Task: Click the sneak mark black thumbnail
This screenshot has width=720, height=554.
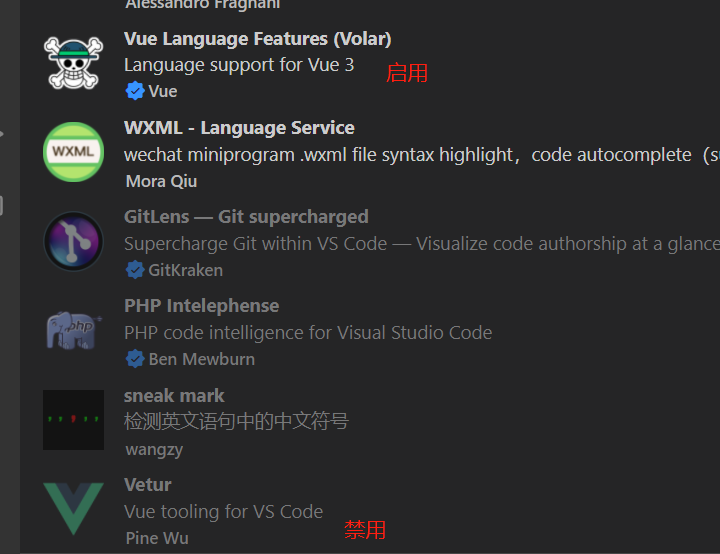Action: pos(73,419)
